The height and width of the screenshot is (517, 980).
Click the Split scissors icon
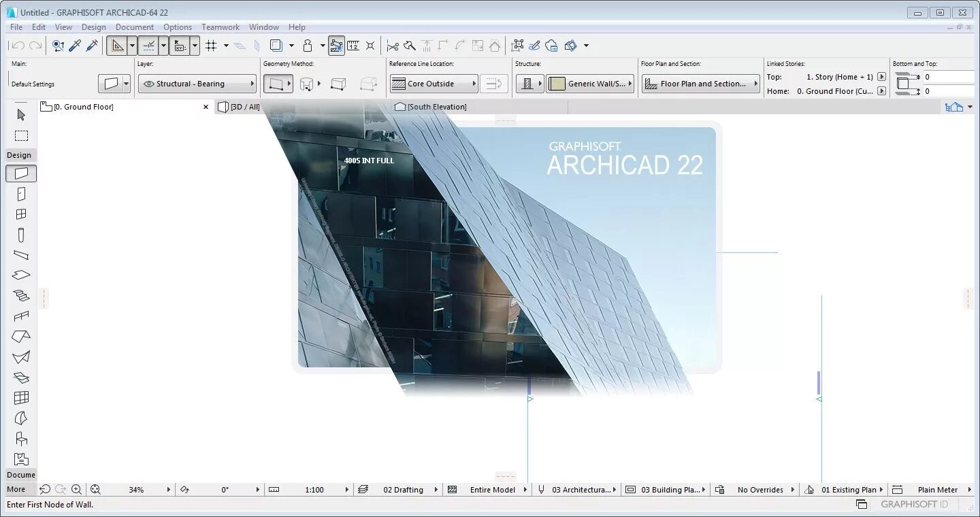tap(393, 46)
